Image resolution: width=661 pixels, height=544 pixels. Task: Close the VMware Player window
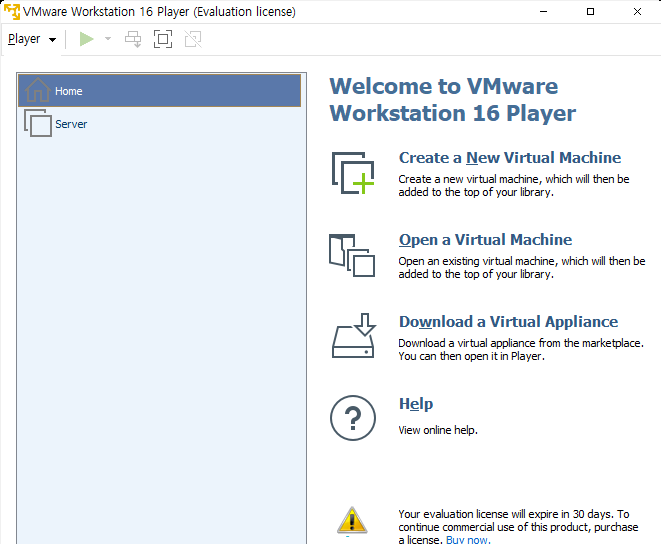click(637, 11)
